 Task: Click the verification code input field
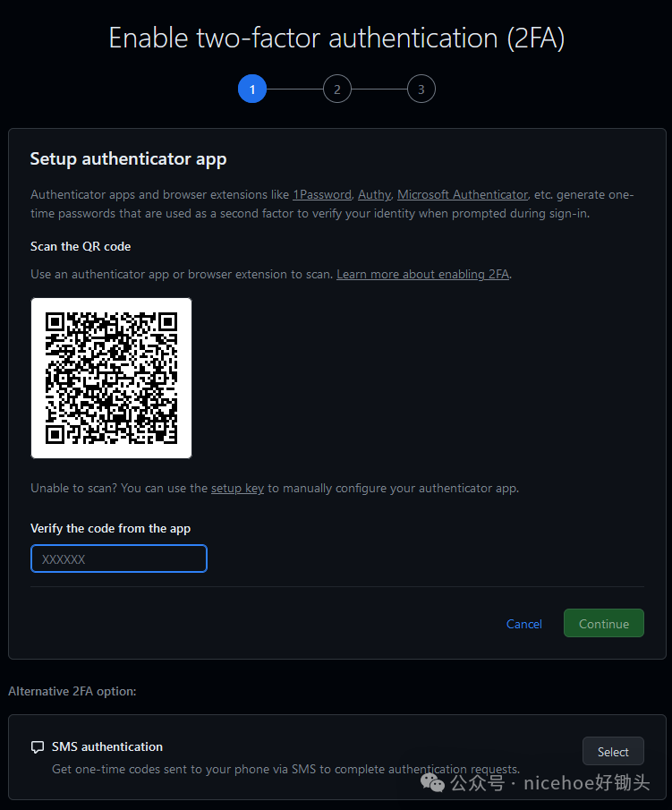click(118, 558)
